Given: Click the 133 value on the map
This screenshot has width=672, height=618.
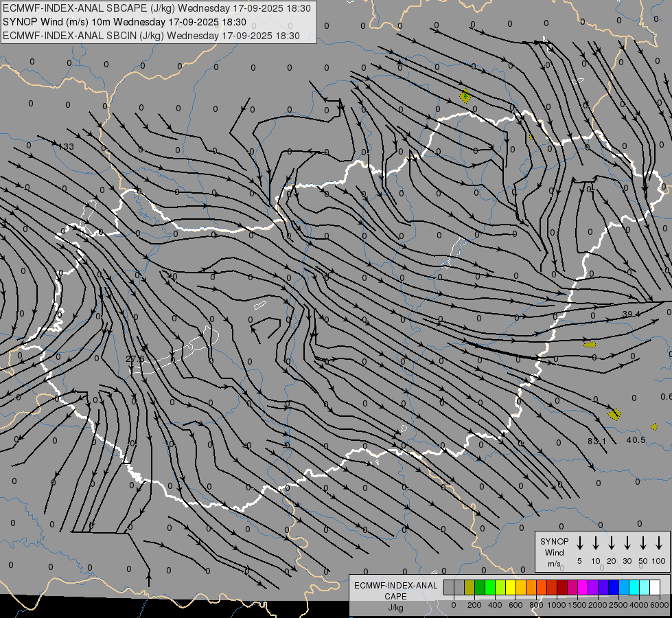Looking at the screenshot, I should pos(66,148).
